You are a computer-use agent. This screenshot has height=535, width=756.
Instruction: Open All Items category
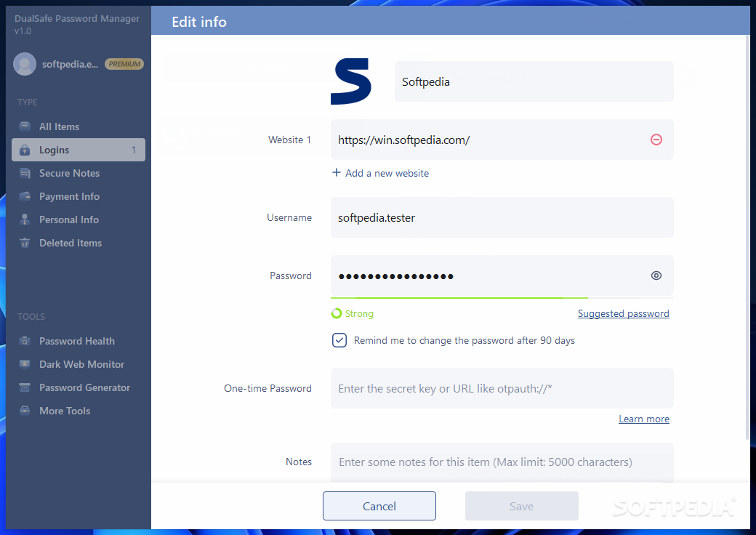pyautogui.click(x=79, y=126)
